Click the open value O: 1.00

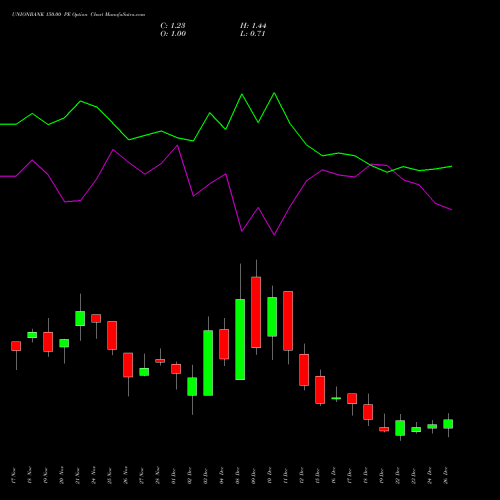pos(173,34)
